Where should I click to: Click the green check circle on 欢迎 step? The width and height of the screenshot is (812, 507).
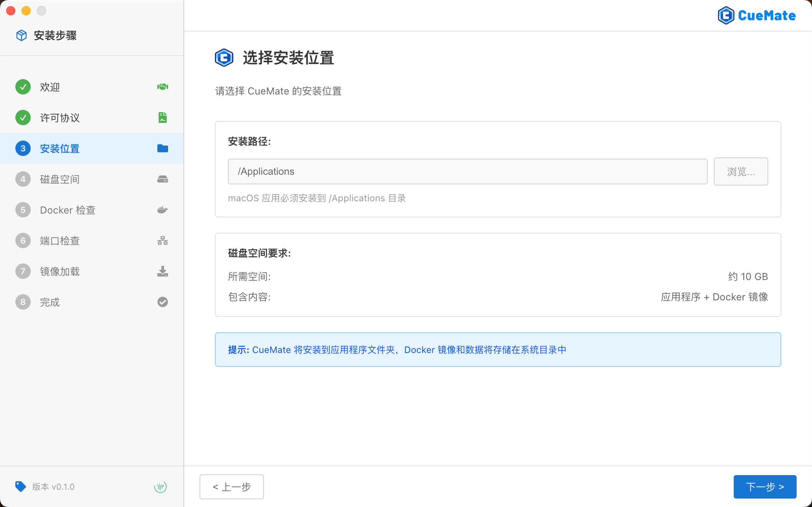[23, 87]
